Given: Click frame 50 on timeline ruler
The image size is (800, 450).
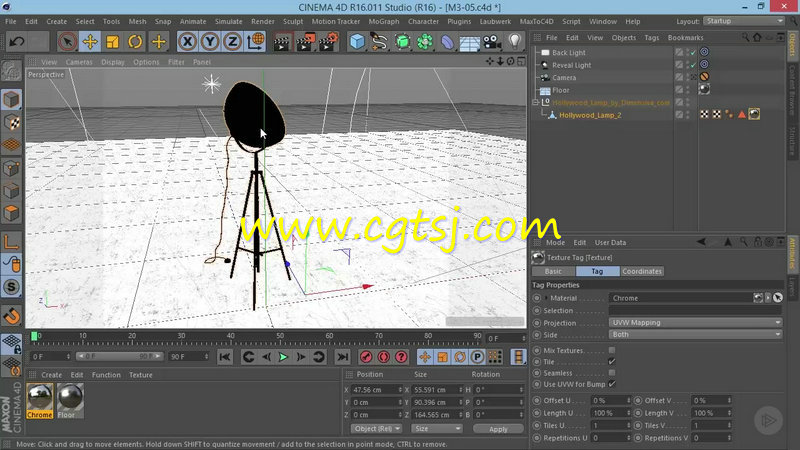Looking at the screenshot, I should 280,336.
